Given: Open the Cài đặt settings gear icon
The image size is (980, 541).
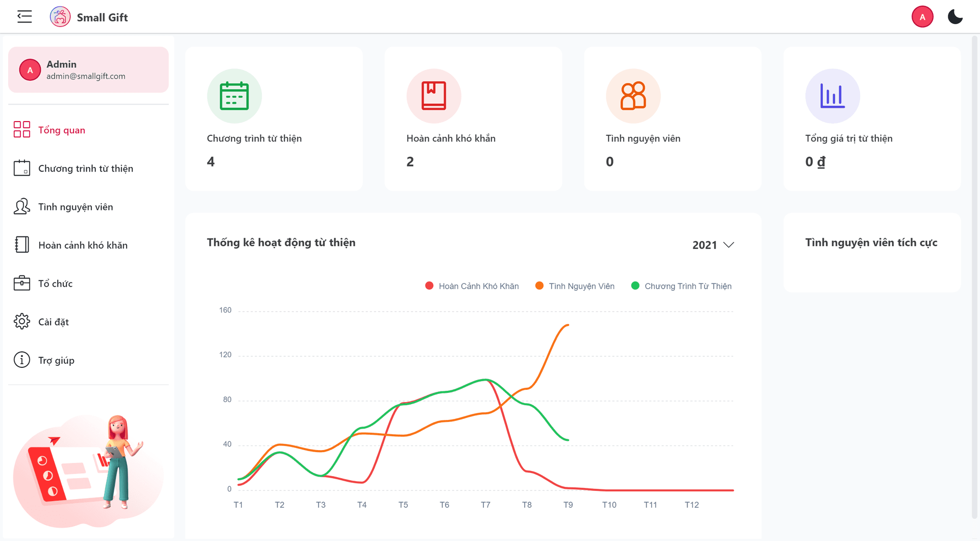Looking at the screenshot, I should (22, 322).
